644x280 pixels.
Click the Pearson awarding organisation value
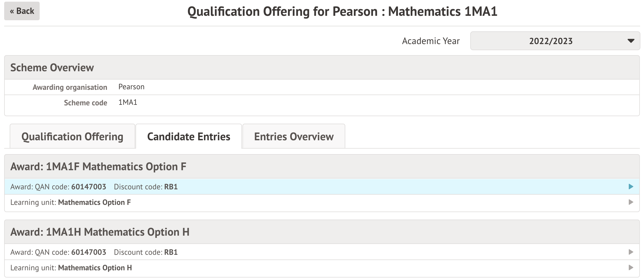[x=131, y=87]
